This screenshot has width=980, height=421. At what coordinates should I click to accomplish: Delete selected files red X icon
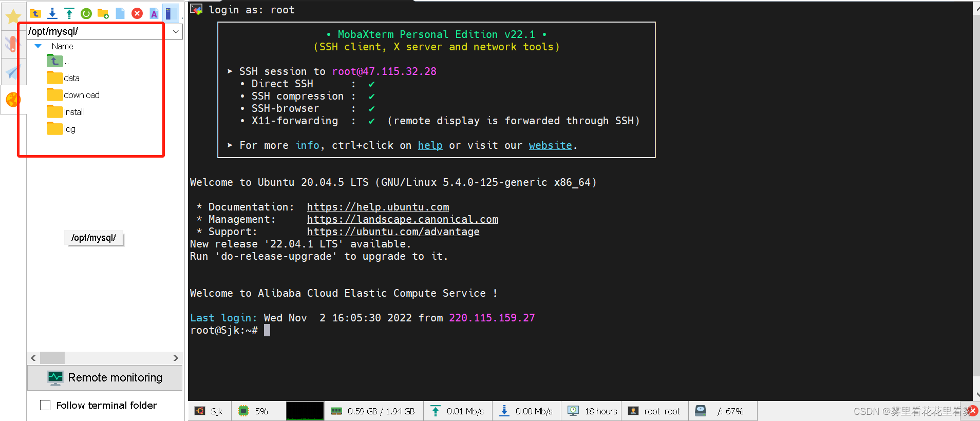[x=137, y=13]
